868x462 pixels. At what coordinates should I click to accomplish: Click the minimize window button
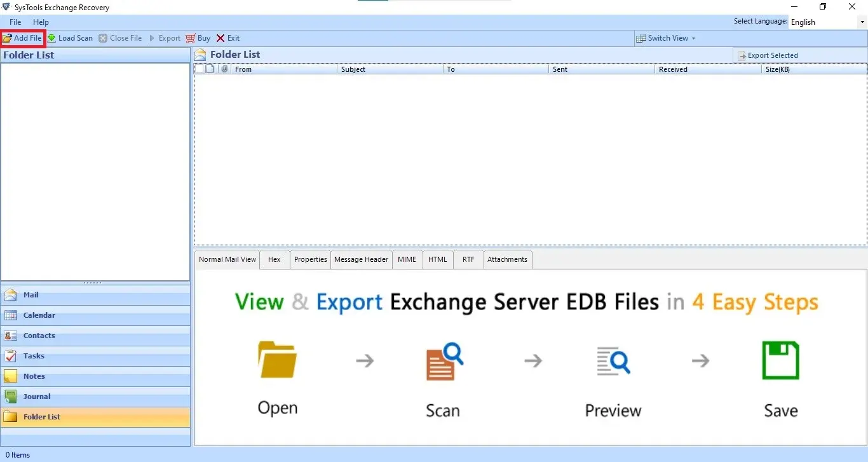tap(794, 7)
